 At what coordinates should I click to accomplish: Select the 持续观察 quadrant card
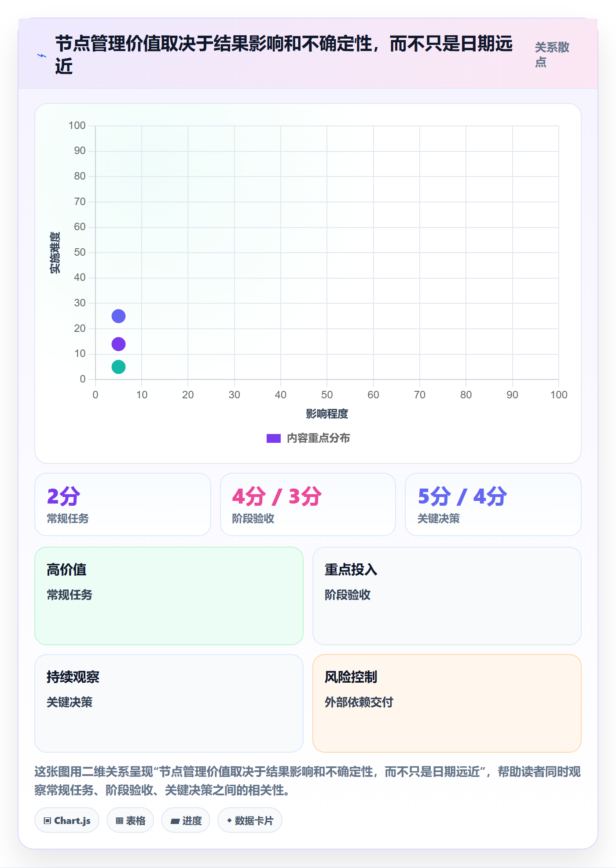tap(169, 703)
